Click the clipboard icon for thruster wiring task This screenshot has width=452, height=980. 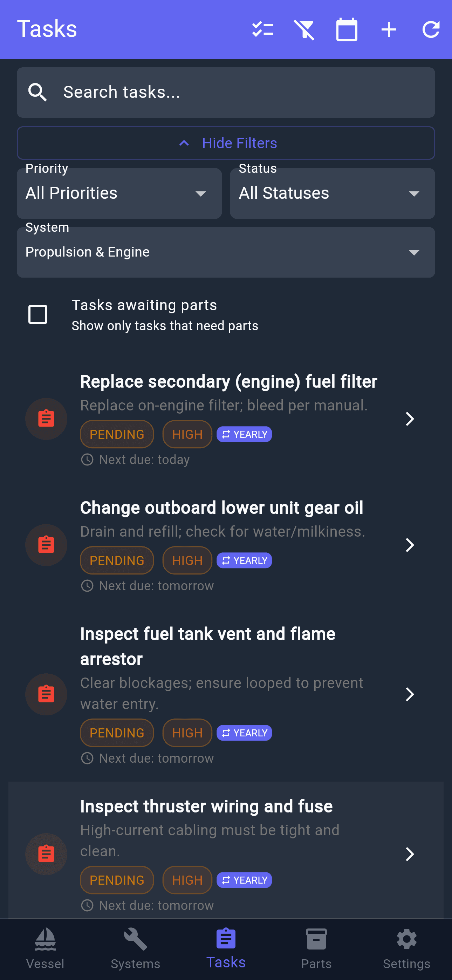point(46,854)
